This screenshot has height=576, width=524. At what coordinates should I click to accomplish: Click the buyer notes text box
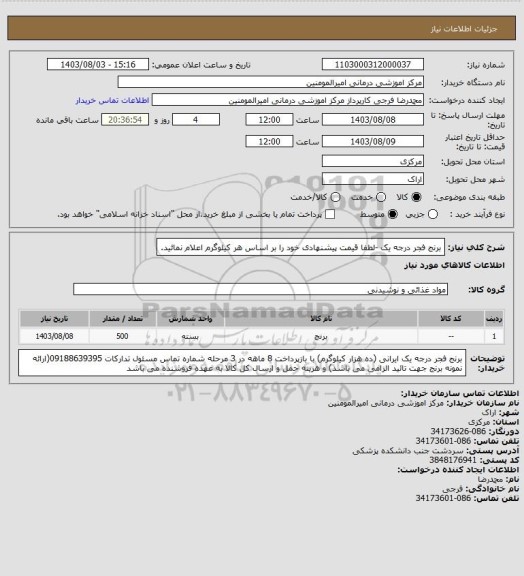tap(242, 363)
